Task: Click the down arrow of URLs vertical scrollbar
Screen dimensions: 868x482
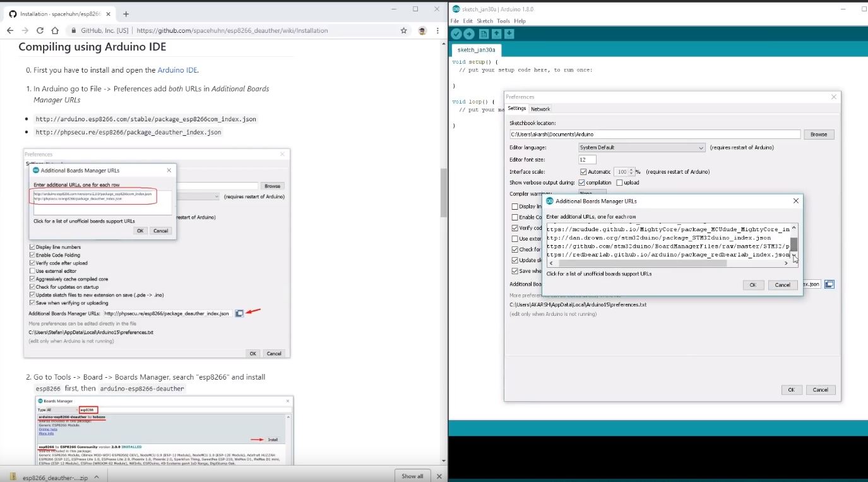Action: click(794, 255)
